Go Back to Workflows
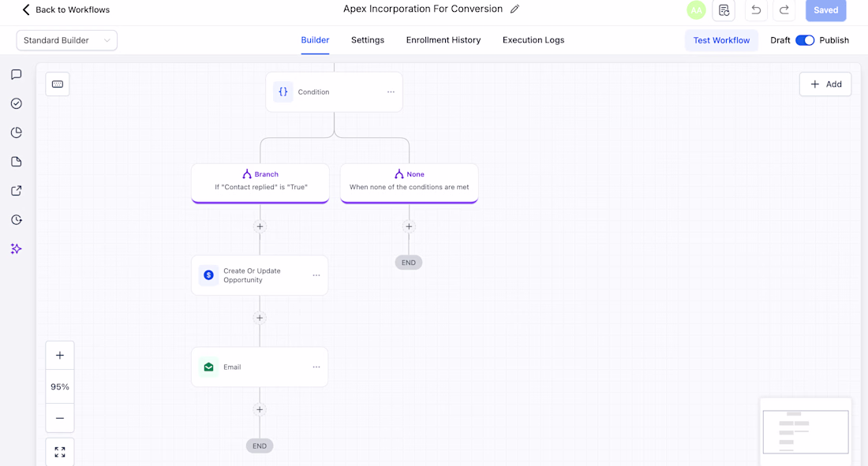The image size is (868, 466). click(x=65, y=9)
